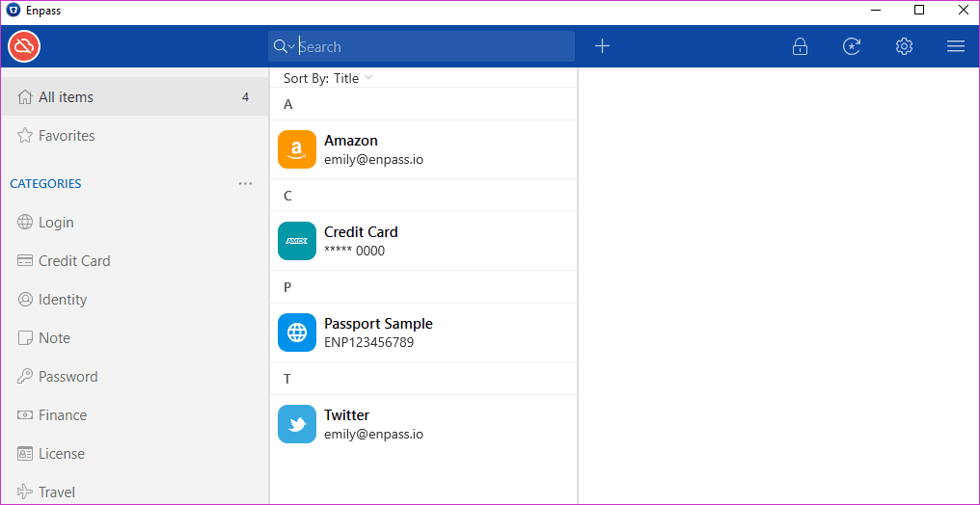Open the hamburger menu icon
The height and width of the screenshot is (505, 980).
tap(956, 46)
